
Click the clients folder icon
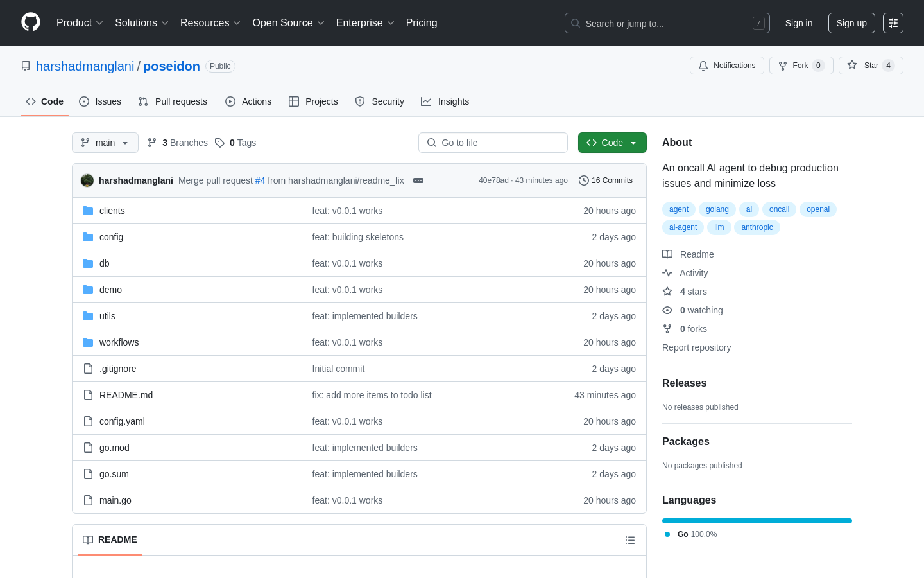(88, 211)
